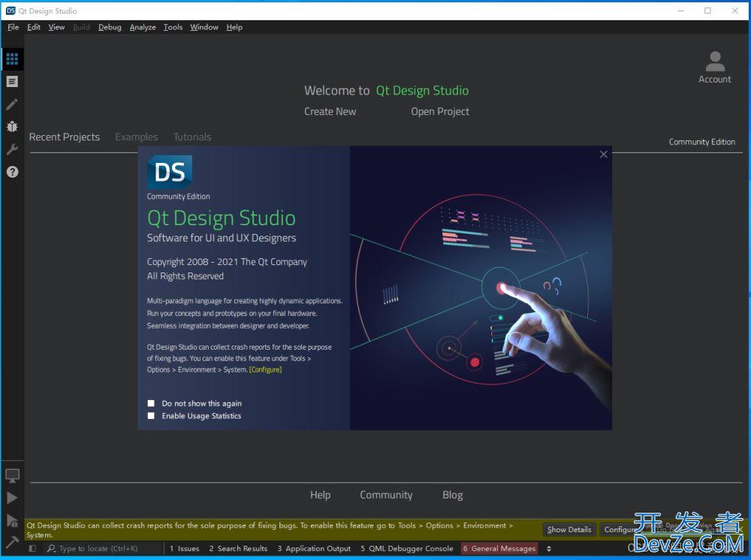Viewport: 751px width, 560px height.
Task: Open Projects mode wrench icon
Action: pyautogui.click(x=12, y=149)
